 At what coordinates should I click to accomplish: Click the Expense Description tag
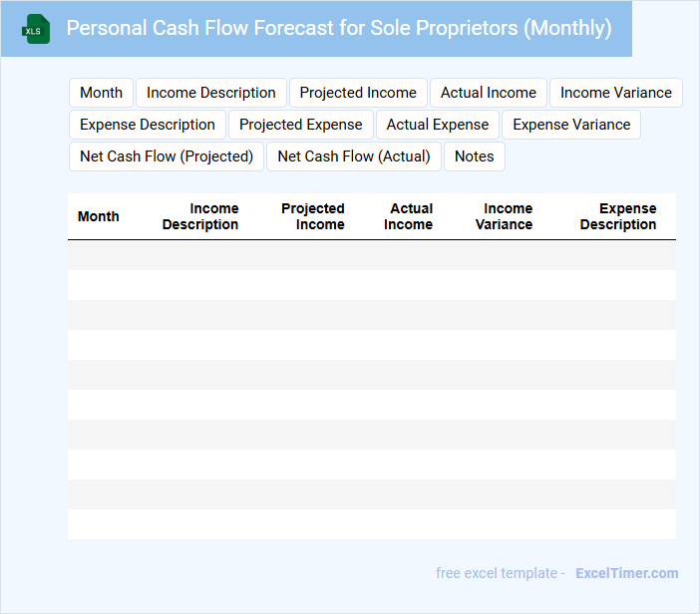[148, 125]
